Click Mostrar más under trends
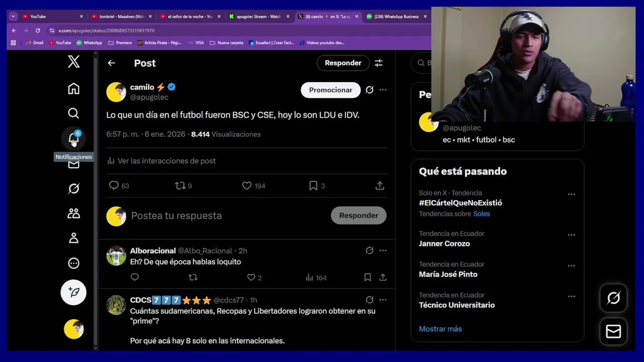This screenshot has width=644, height=362. tap(440, 329)
